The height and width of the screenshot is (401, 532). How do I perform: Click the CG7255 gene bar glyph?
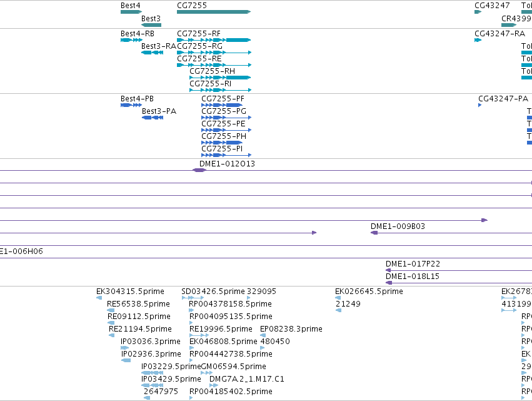click(214, 12)
